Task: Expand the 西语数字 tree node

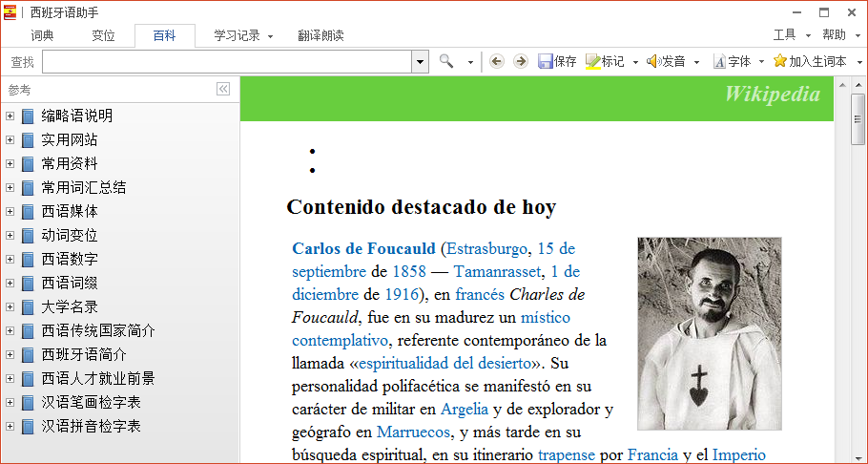Action: pos(10,259)
